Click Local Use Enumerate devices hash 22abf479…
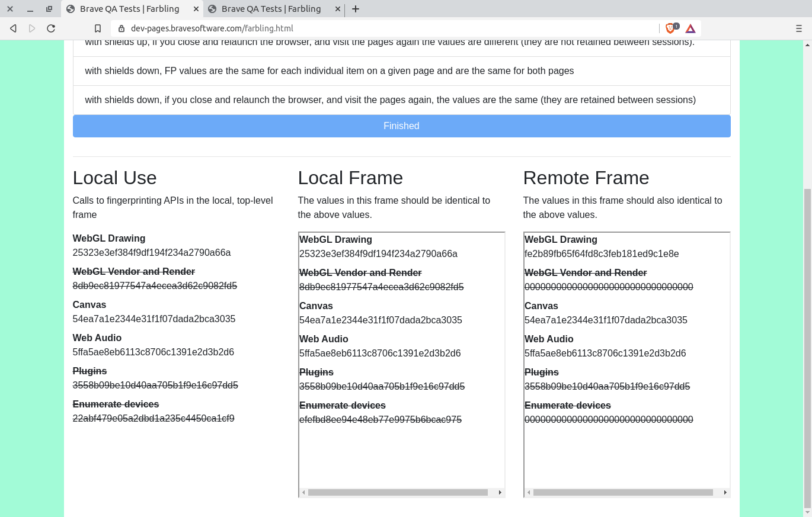This screenshot has width=812, height=517. pos(154,419)
